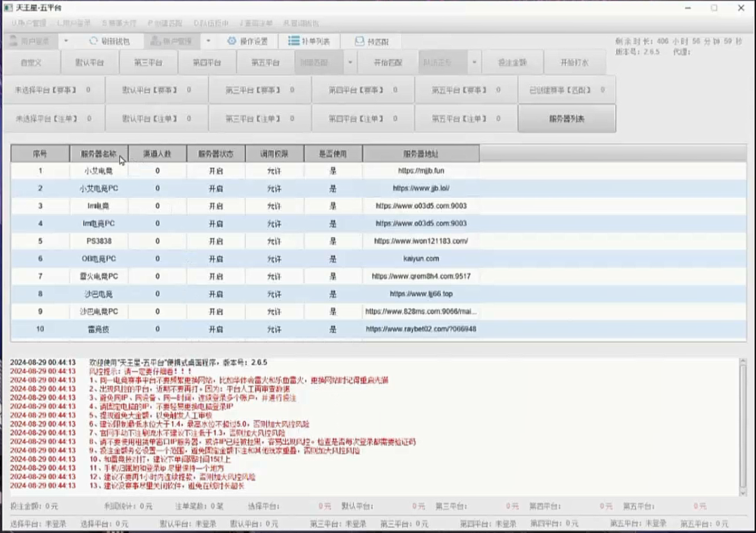Click the 刷新钱包 refresh icon in the toolbar

pyautogui.click(x=93, y=41)
